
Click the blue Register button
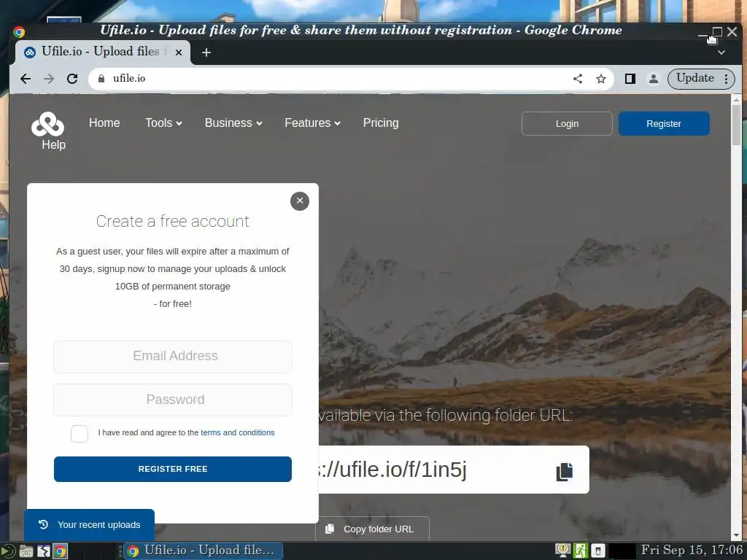[x=664, y=124]
